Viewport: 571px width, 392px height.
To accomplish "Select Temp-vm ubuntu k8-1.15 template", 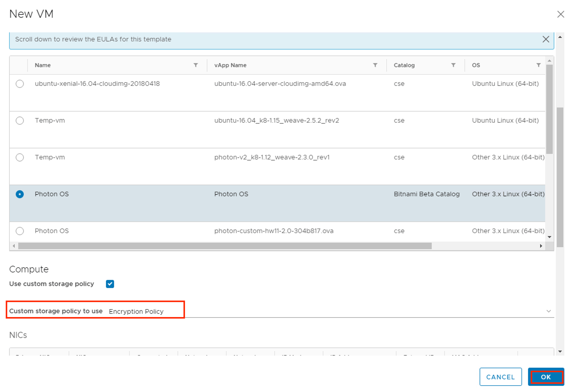I will 20,121.
